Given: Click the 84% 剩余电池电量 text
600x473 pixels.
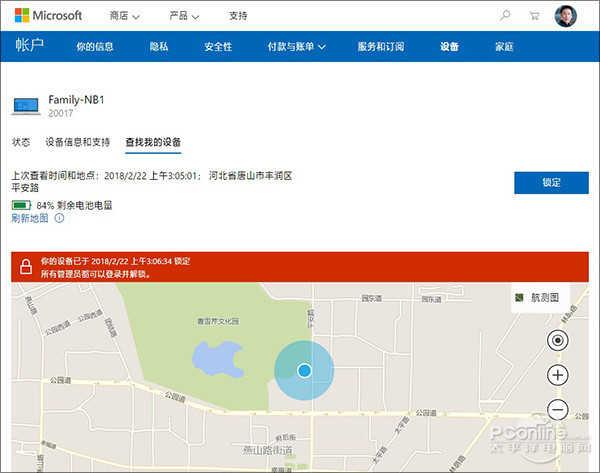Looking at the screenshot, I should 74,206.
